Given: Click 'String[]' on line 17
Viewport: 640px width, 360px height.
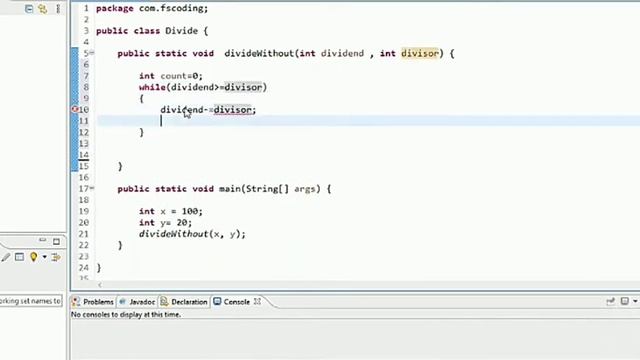Looking at the screenshot, I should tap(267, 189).
